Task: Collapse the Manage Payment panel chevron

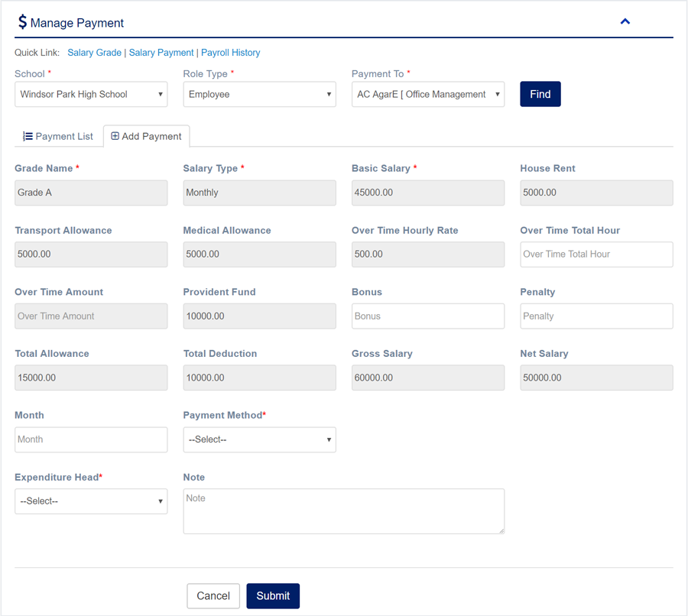Action: click(x=625, y=22)
